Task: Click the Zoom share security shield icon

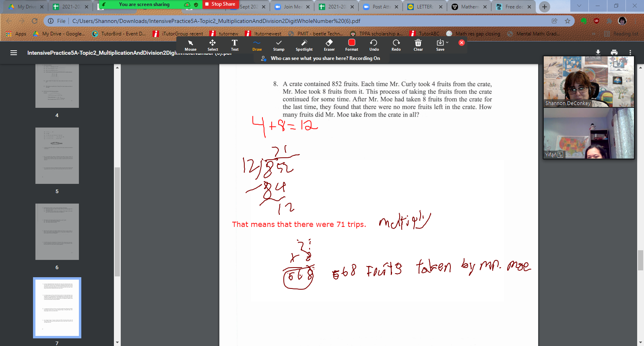Action: [x=196, y=4]
